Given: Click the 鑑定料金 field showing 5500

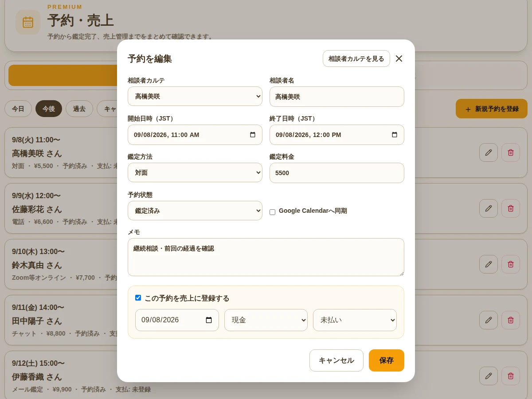Looking at the screenshot, I should point(337,173).
